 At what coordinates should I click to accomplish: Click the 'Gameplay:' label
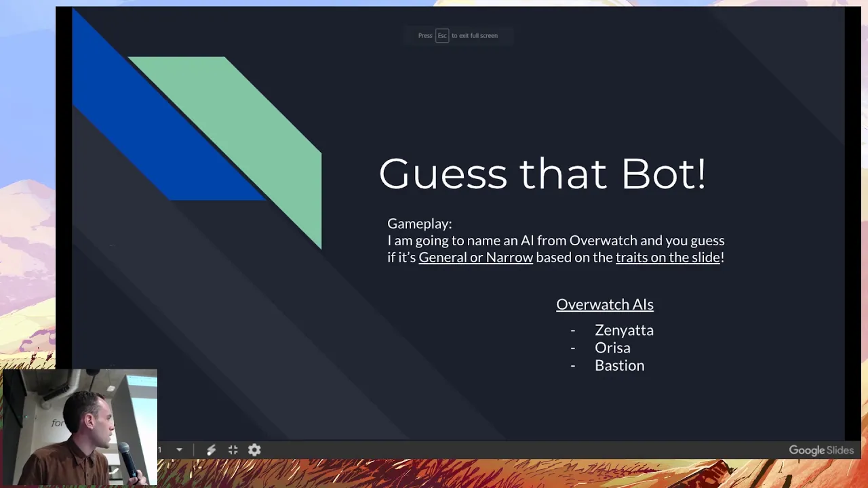point(419,224)
